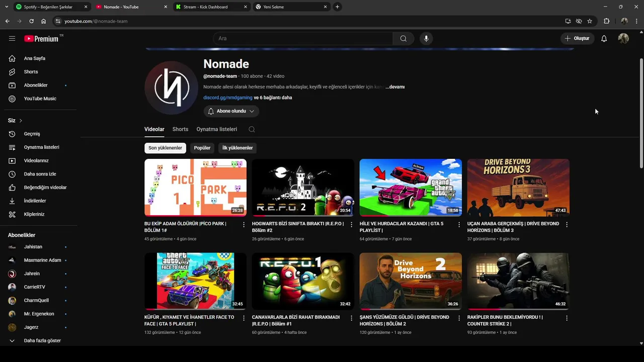Select the İlk yüklenenler filter chip
Viewport: 644px width, 362px height.
(x=237, y=148)
